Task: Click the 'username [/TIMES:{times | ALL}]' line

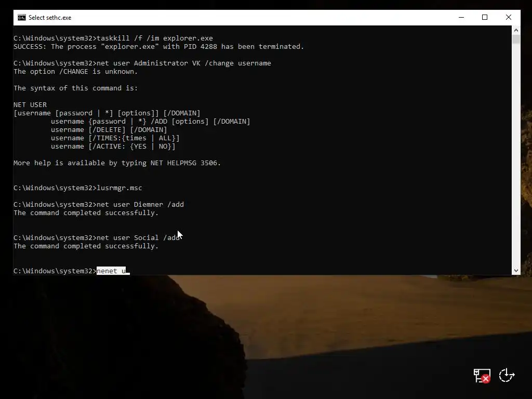Action: click(x=115, y=138)
